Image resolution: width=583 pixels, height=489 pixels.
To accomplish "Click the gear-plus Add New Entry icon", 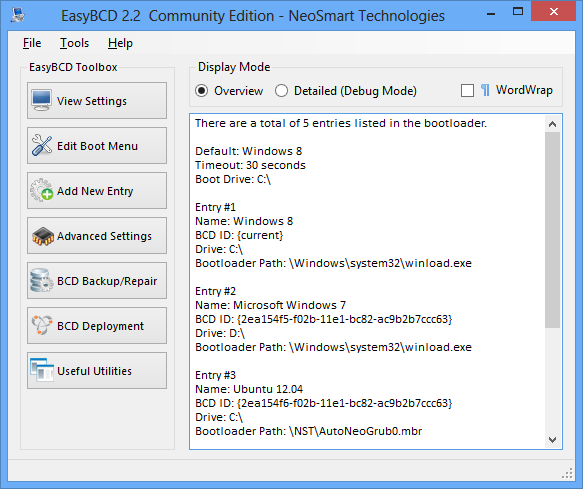I will click(41, 190).
